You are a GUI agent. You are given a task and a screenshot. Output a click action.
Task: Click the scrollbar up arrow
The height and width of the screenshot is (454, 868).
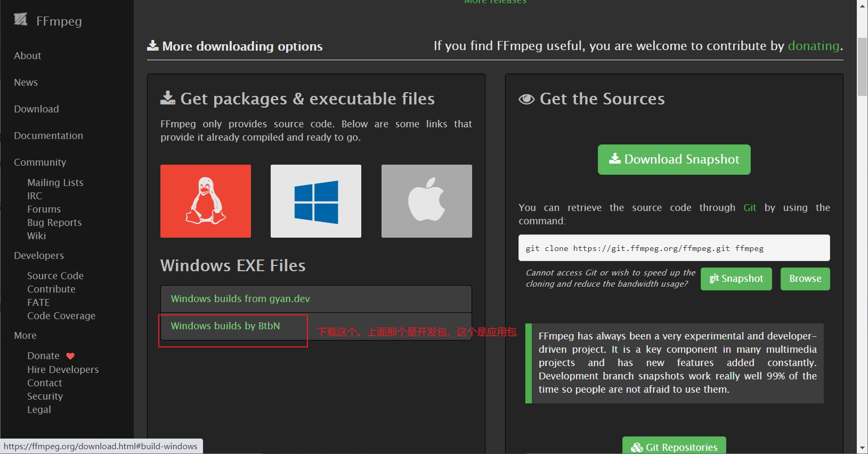pyautogui.click(x=862, y=5)
